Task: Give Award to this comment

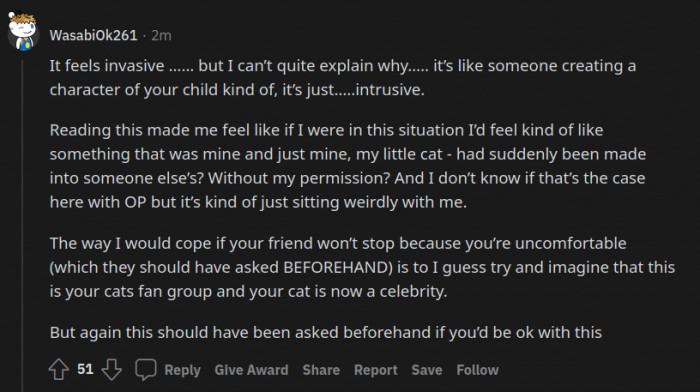Action: pyautogui.click(x=251, y=370)
